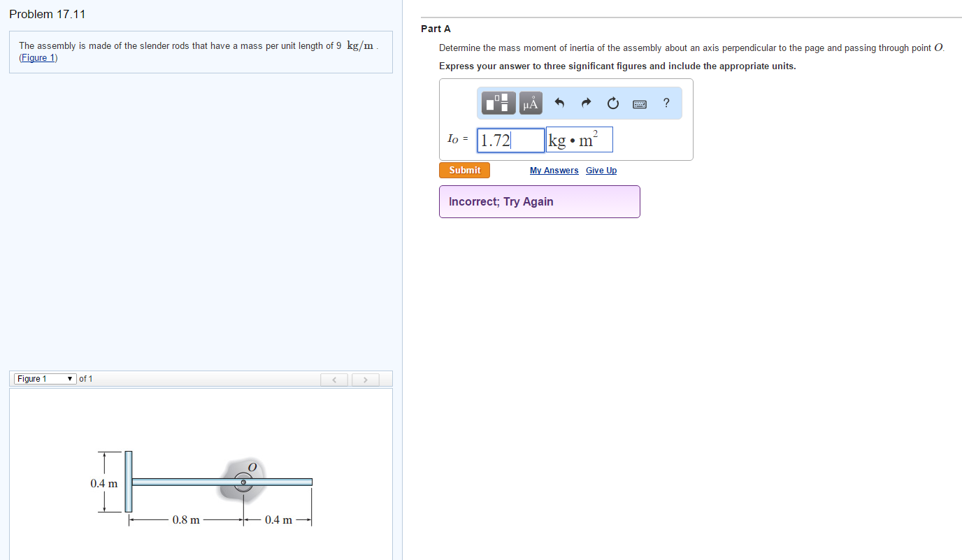Select the kg·m² units field
The width and height of the screenshot is (962, 560).
coord(579,139)
